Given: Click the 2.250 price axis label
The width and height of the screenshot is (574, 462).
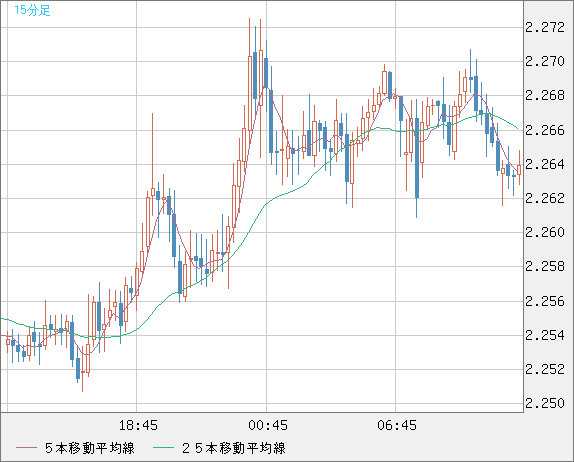Looking at the screenshot, I should click(x=545, y=403).
